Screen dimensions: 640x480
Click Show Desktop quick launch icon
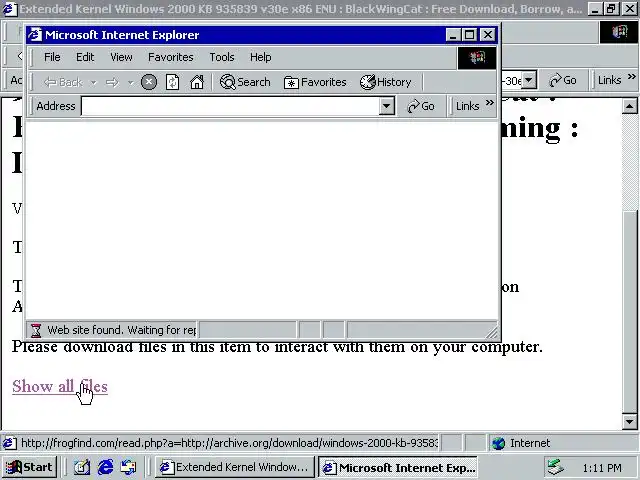pos(82,467)
